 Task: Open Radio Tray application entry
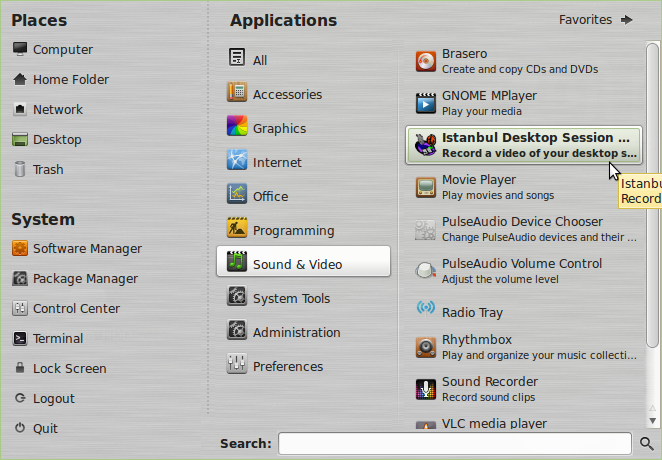(x=524, y=310)
